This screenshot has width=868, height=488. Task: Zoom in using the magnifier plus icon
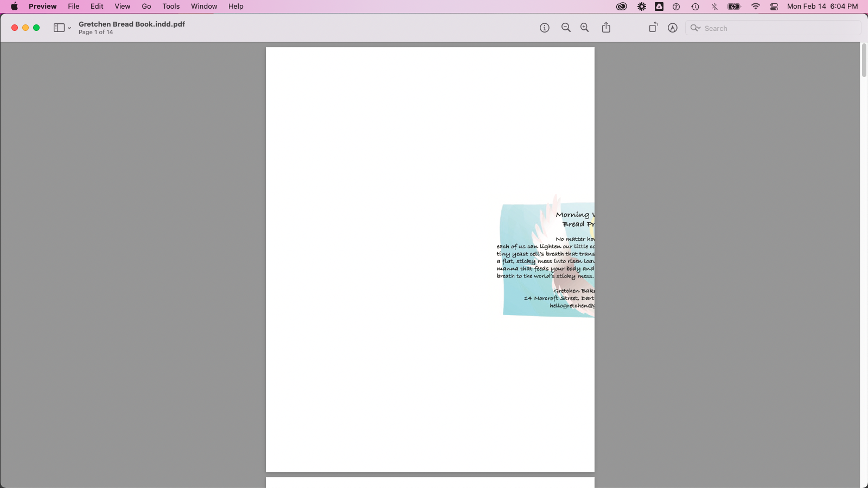584,27
